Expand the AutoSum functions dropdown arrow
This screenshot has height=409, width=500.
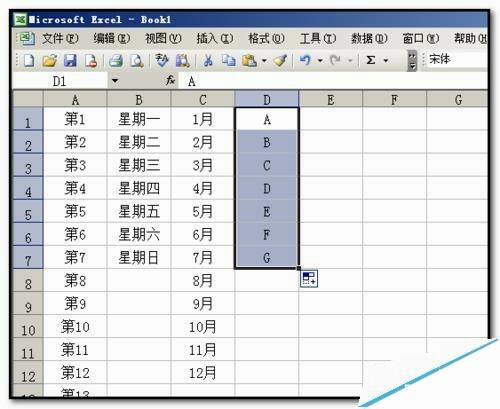click(386, 61)
